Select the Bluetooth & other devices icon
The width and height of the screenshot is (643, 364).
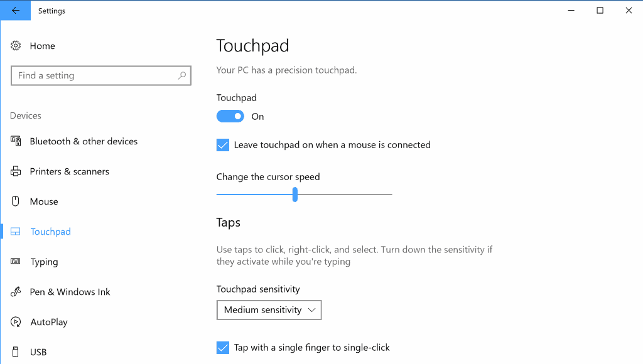(16, 141)
